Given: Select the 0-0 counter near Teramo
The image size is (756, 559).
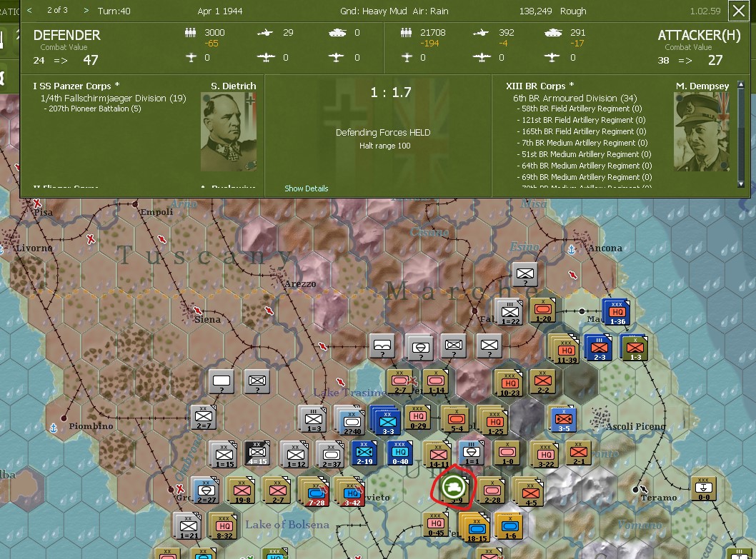Looking at the screenshot, I should click(703, 488).
